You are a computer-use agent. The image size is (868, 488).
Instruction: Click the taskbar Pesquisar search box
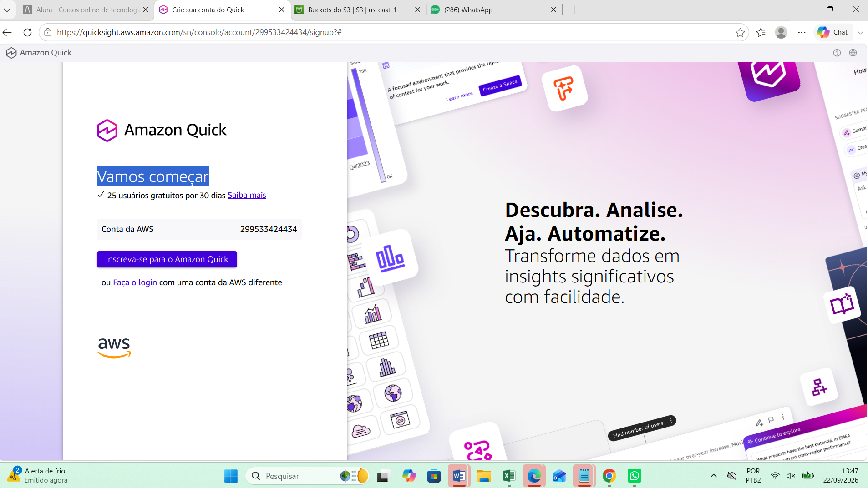(x=308, y=476)
